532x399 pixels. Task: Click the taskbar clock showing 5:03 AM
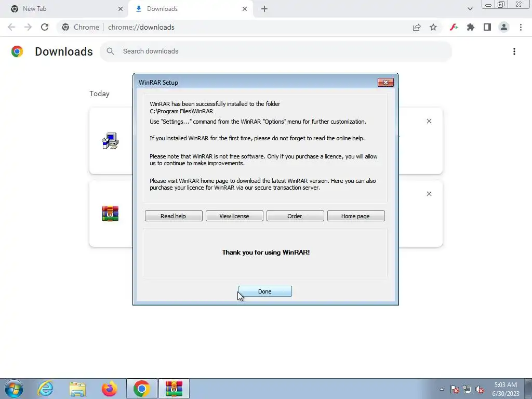(506, 389)
